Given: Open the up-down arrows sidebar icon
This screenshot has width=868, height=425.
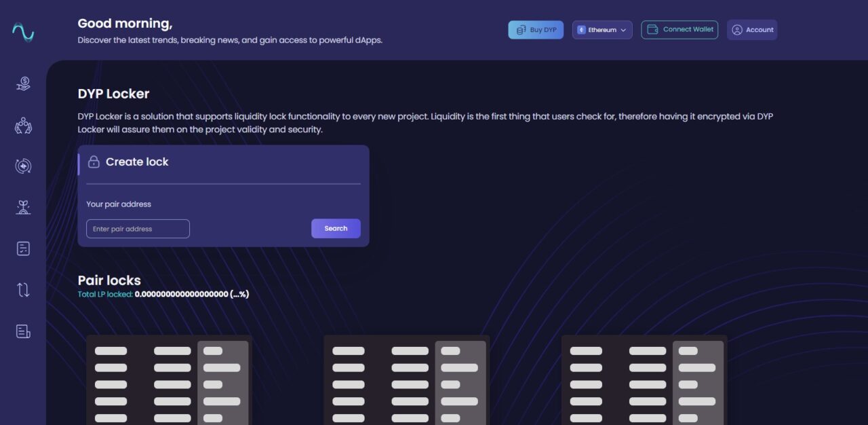Looking at the screenshot, I should 23,290.
